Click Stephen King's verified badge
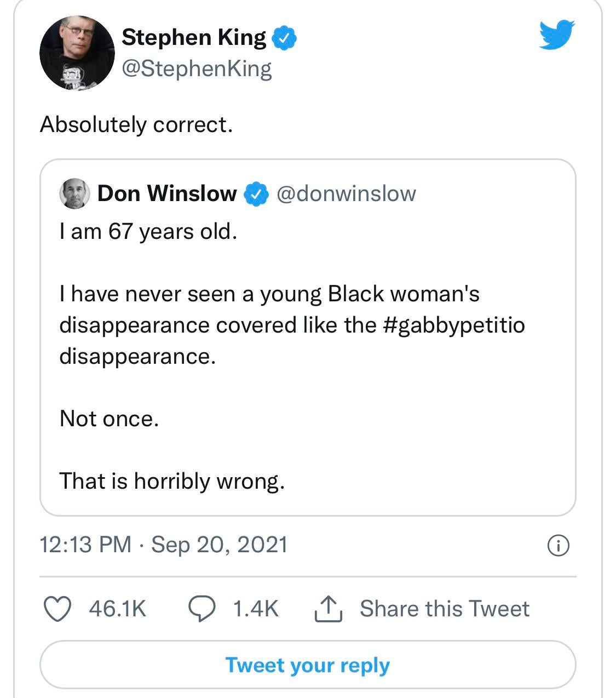Screen dimensions: 616x698 tap(285, 37)
